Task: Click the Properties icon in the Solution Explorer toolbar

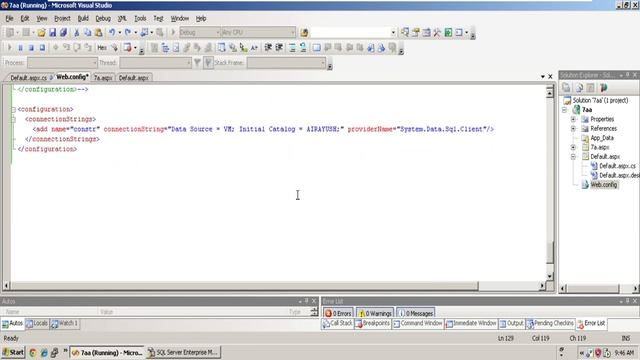Action: [x=566, y=87]
